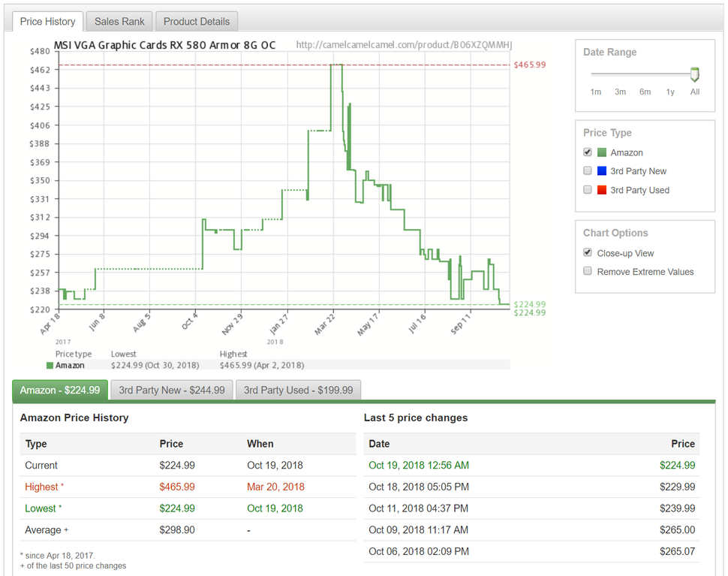This screenshot has height=576, width=728.
Task: Click the Date Range slider handle
Action: (x=694, y=74)
